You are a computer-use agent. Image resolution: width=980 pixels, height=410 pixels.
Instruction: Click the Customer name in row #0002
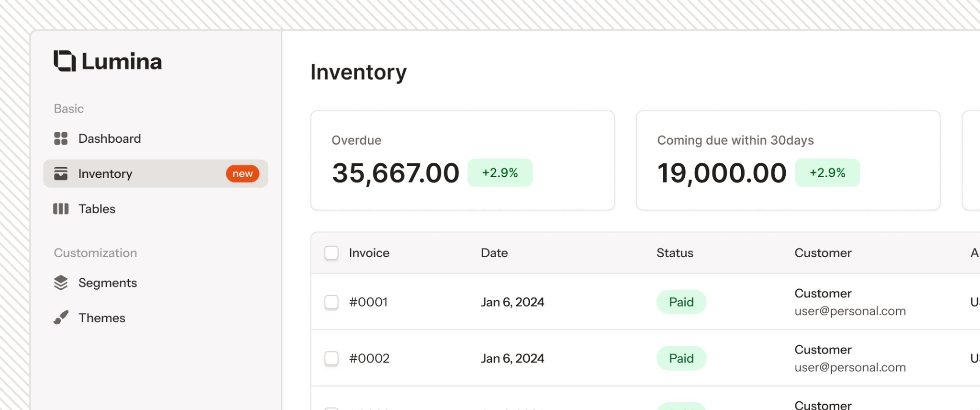point(823,350)
